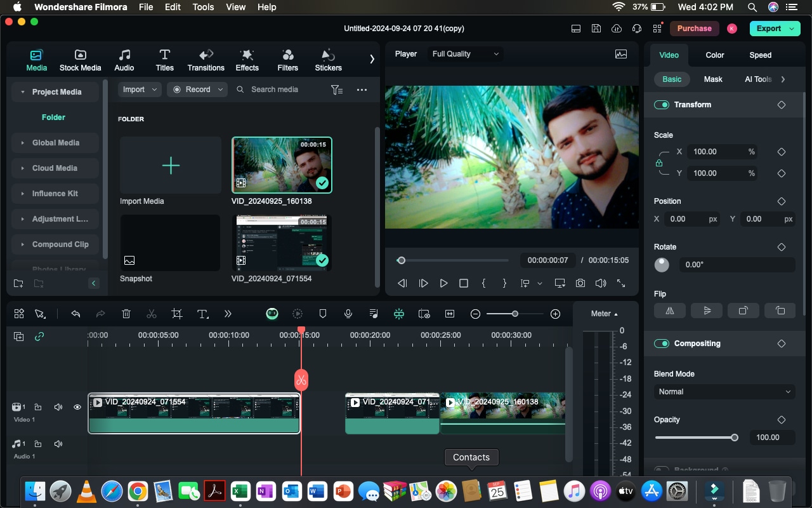Click the Export button

click(x=775, y=29)
